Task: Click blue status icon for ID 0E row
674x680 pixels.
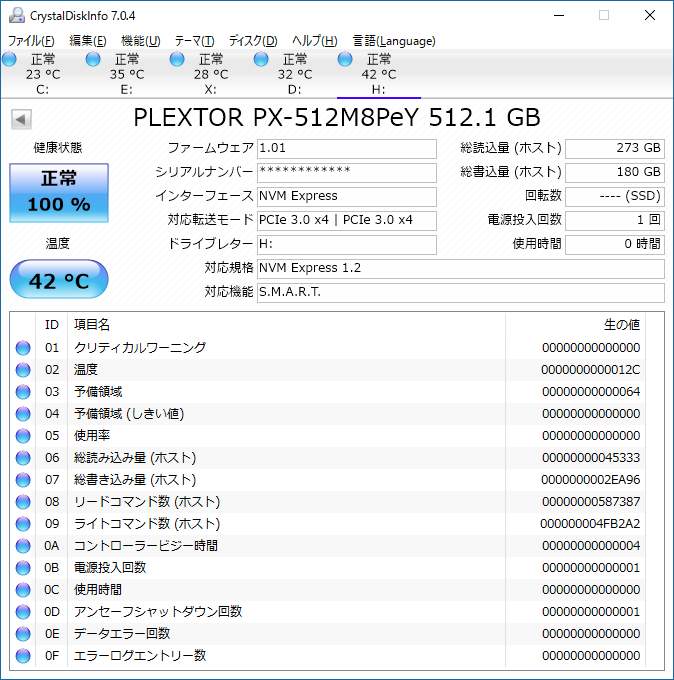Action: (x=23, y=634)
